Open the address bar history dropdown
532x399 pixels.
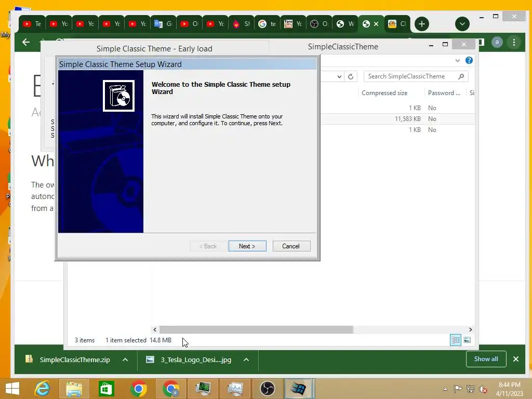[x=339, y=77]
